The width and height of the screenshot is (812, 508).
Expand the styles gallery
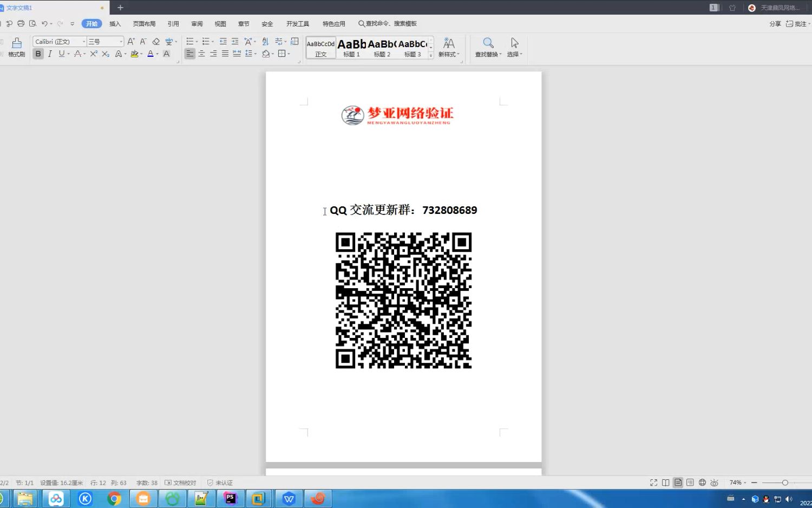[x=431, y=55]
